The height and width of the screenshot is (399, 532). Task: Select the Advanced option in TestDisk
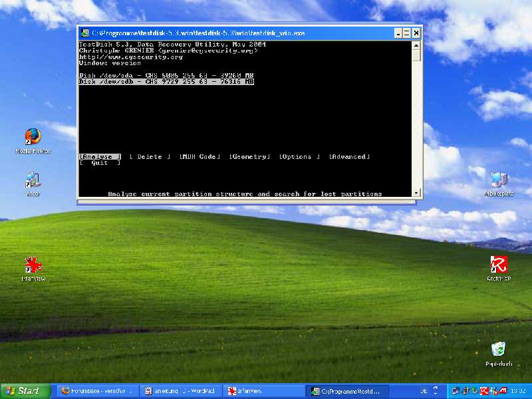click(x=349, y=157)
